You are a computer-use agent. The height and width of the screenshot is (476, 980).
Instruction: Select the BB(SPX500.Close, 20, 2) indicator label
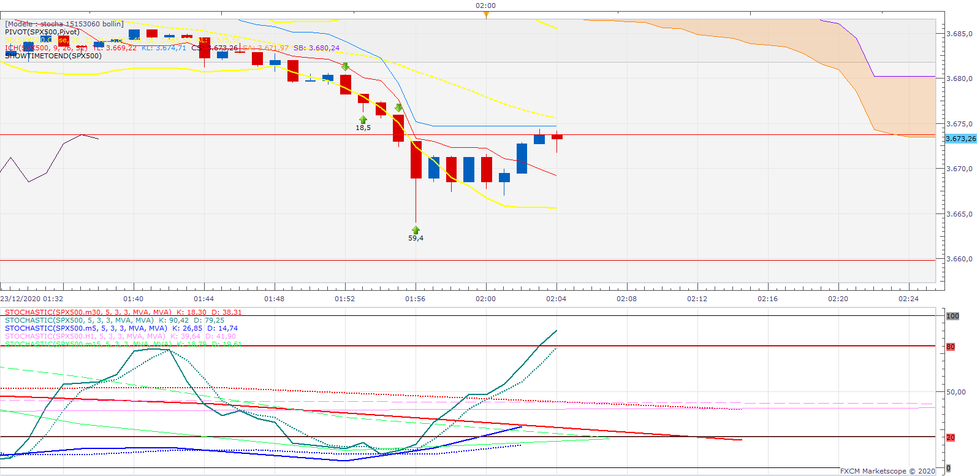pyautogui.click(x=48, y=40)
